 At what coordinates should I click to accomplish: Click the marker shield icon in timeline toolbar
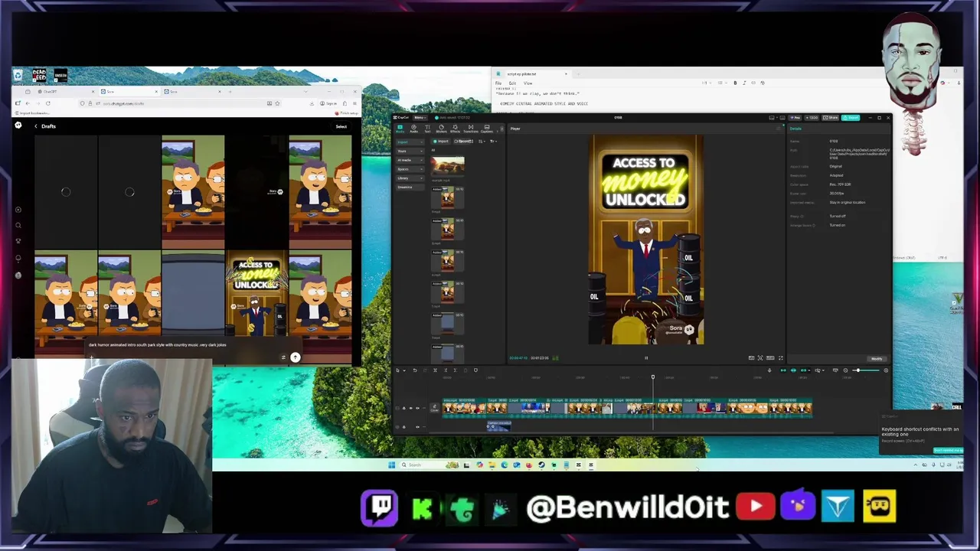(x=475, y=370)
